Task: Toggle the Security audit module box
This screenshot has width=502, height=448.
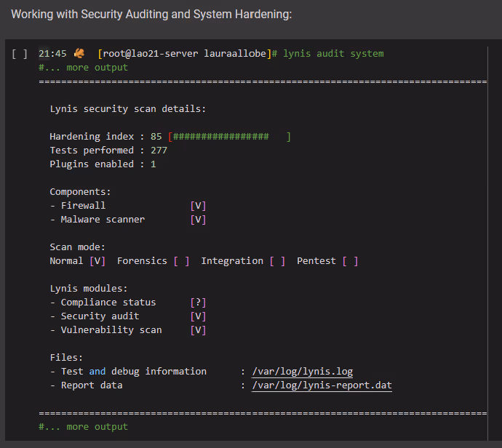Action: tap(198, 316)
